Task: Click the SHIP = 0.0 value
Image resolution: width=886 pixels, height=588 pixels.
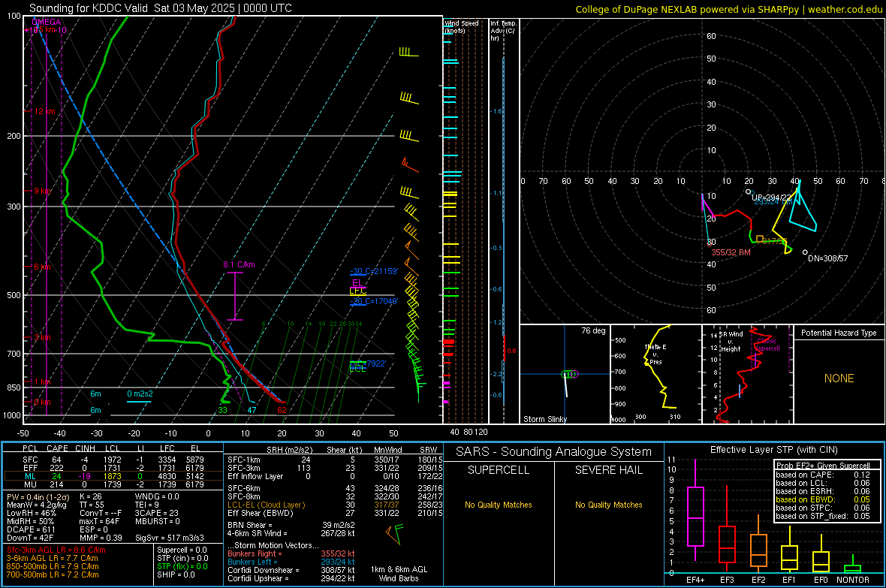Action: point(176,574)
